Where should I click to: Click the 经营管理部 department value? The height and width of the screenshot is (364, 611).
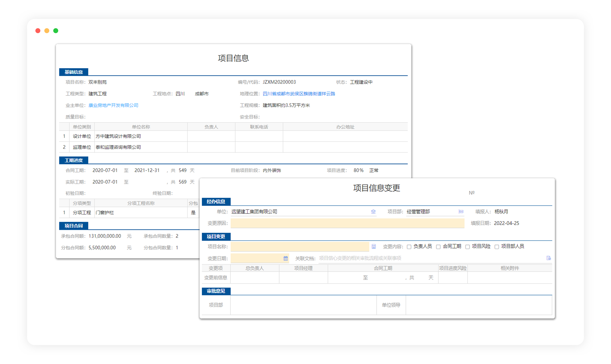pos(418,211)
